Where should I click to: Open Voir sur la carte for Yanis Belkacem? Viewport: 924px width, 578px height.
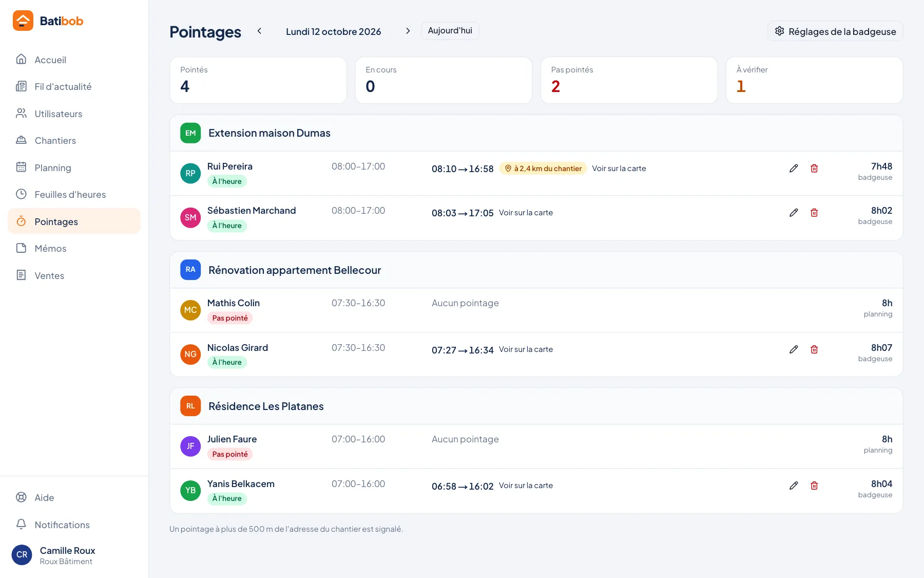tap(526, 486)
